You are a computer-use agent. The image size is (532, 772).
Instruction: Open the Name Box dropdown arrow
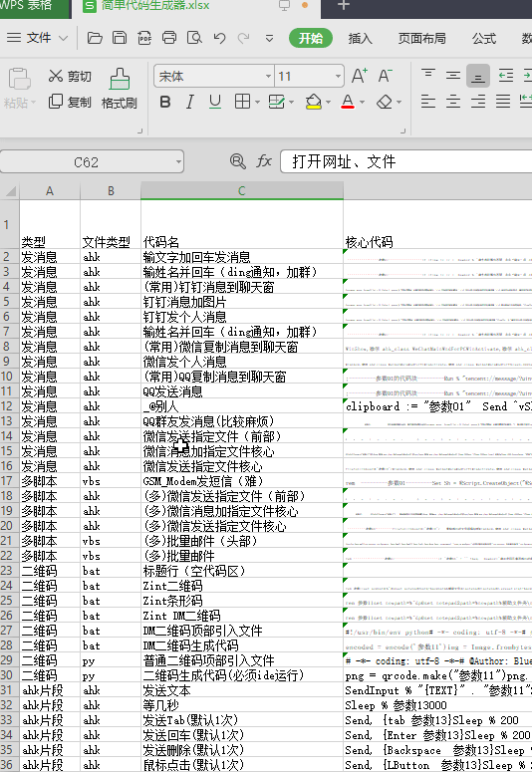[178, 161]
